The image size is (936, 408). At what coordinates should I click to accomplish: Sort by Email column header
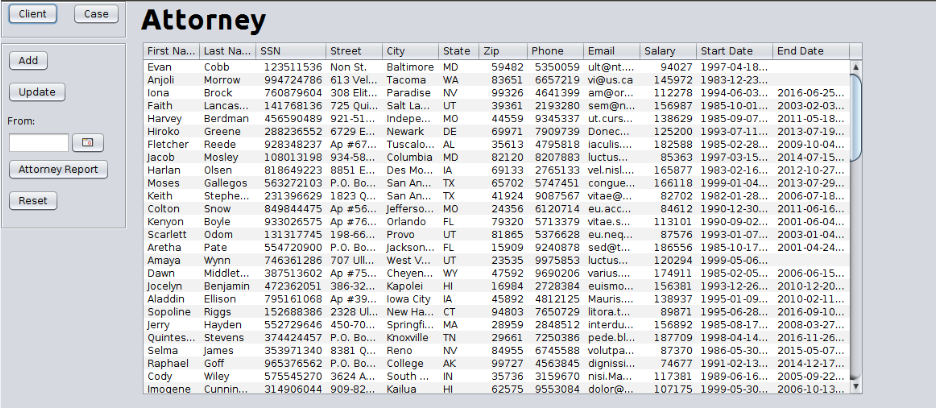[612, 51]
